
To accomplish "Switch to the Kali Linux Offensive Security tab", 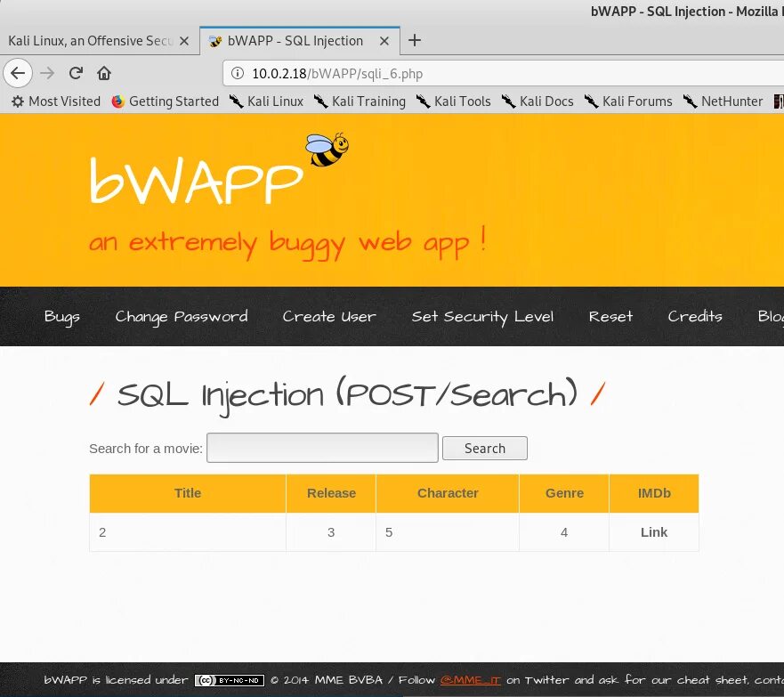I will 99,41.
